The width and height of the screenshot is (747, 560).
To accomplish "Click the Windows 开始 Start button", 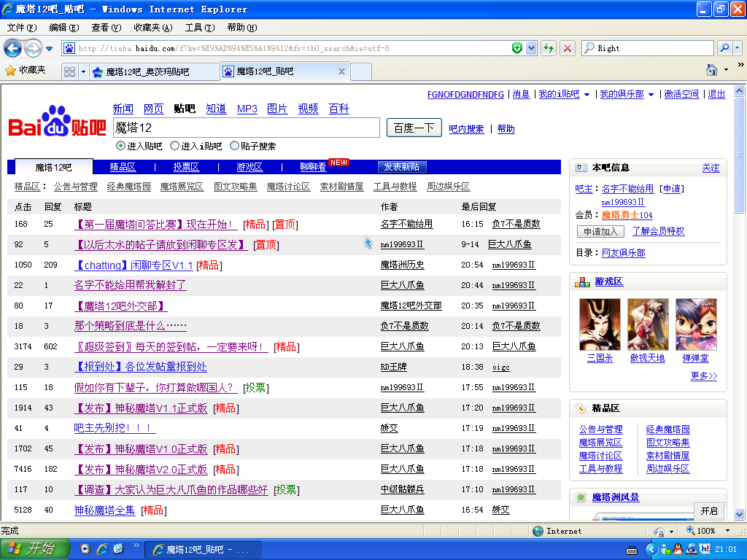I will (x=34, y=548).
